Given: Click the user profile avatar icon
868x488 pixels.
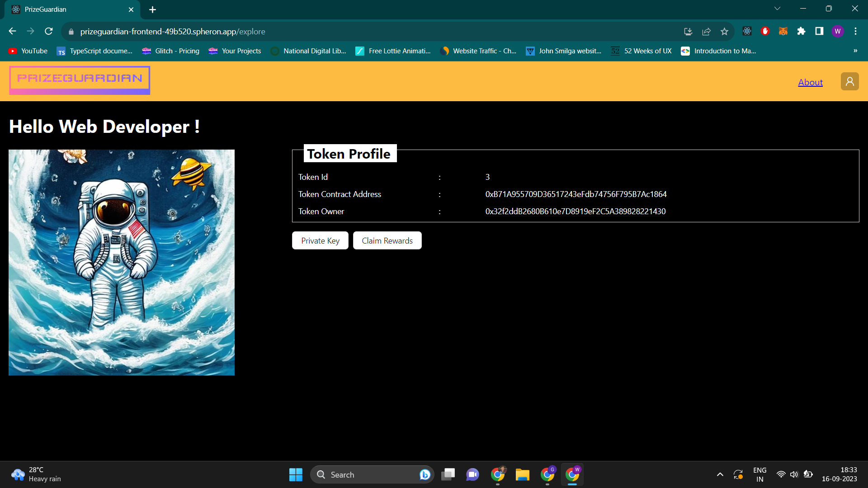Looking at the screenshot, I should click(x=849, y=81).
